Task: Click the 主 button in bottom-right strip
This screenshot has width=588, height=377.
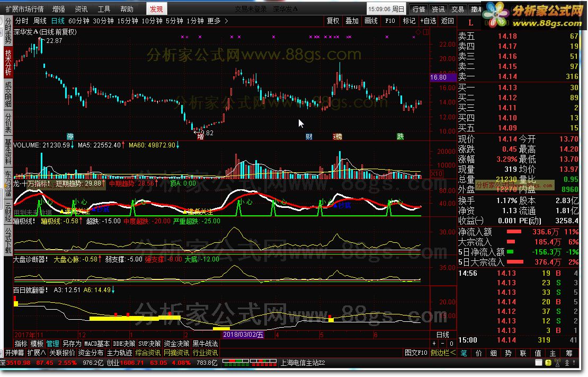Action: point(553,353)
